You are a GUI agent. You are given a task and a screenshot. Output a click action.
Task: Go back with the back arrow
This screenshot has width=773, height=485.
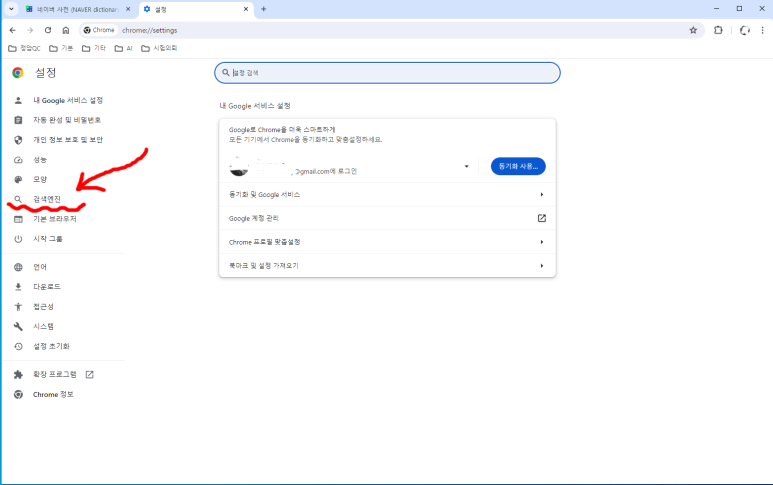pos(13,30)
